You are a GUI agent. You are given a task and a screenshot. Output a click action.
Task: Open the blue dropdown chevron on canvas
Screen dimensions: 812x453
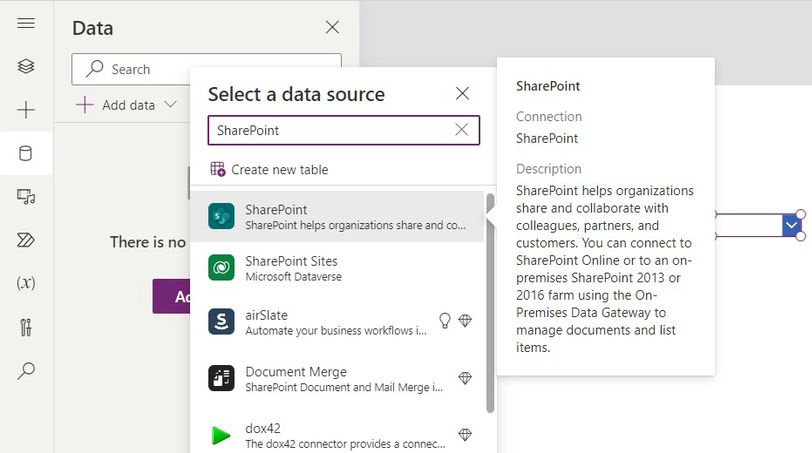tap(791, 226)
